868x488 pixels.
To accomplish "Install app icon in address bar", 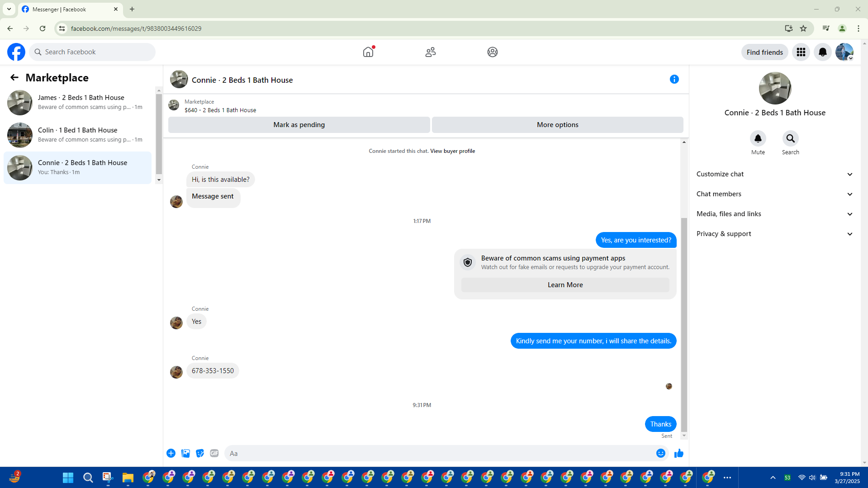I will tap(789, 28).
